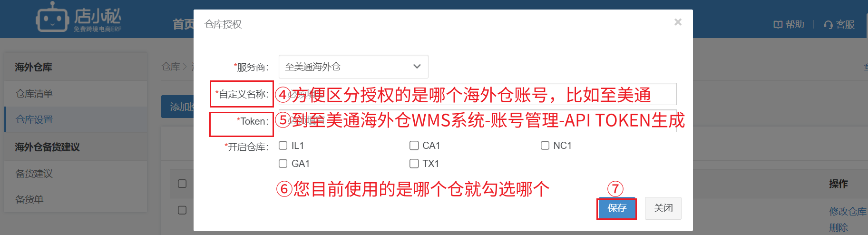This screenshot has width=868, height=235.
Task: Enable the TX1 warehouse checkbox
Action: 414,164
